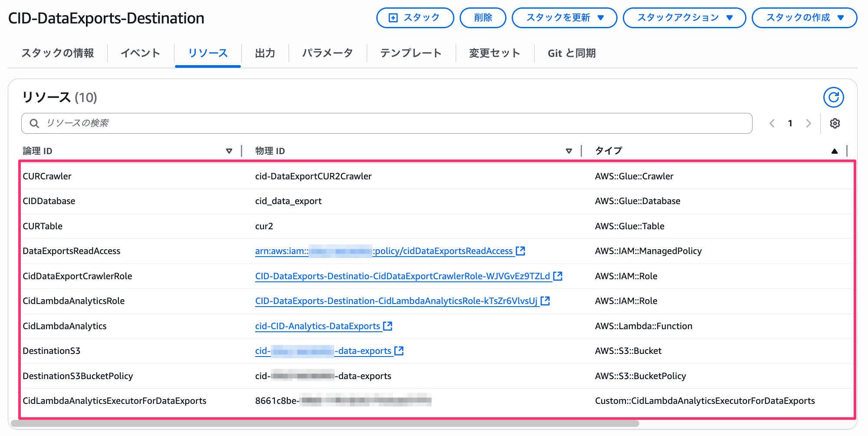This screenshot has width=868, height=436.
Task: Click the スタック button
Action: tap(415, 18)
